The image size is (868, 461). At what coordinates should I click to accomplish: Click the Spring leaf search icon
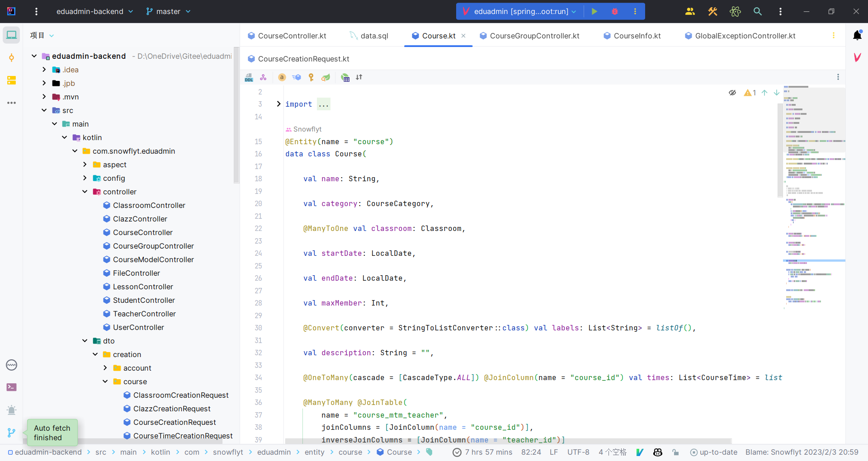click(x=325, y=77)
